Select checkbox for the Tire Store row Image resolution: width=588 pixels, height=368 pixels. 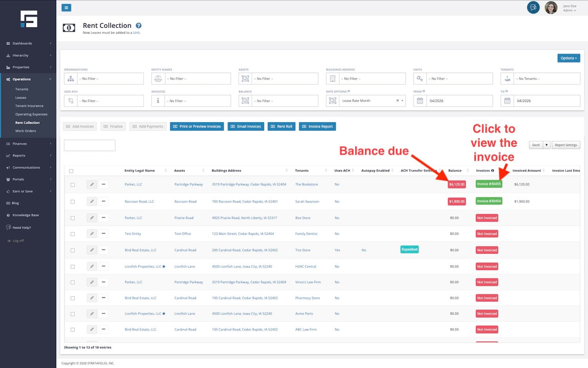tap(73, 251)
